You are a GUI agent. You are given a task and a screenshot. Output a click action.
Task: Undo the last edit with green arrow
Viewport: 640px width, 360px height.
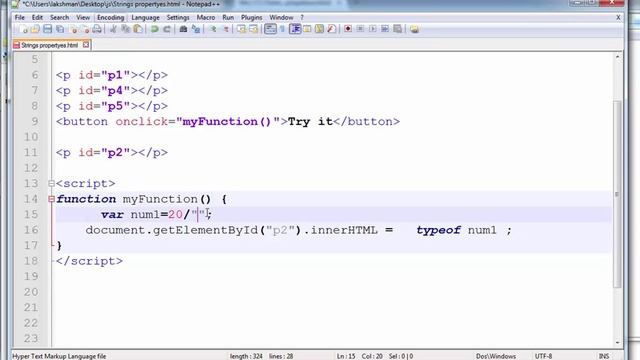pyautogui.click(x=155, y=29)
